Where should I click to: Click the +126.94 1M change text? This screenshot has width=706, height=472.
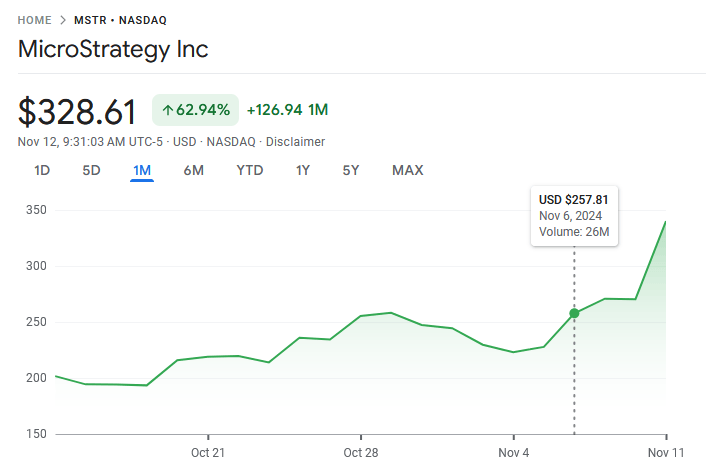pyautogui.click(x=287, y=109)
